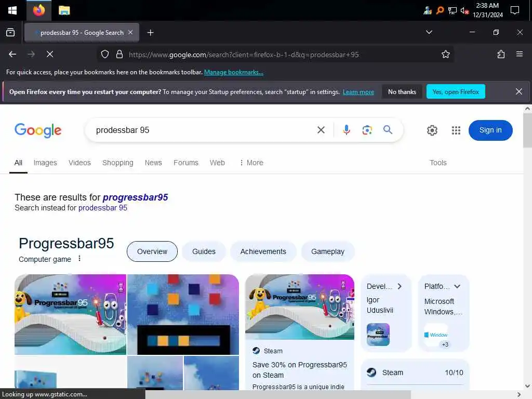
Task: Select the Gameplay chip
Action: point(328,252)
